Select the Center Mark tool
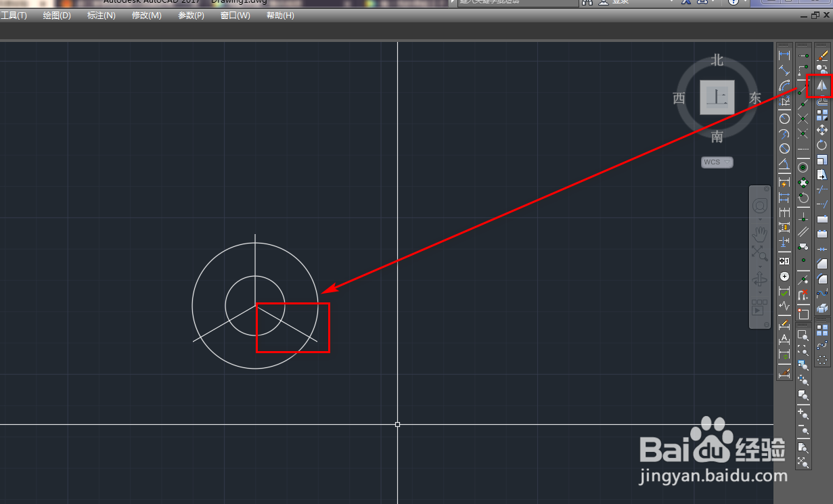Image resolution: width=833 pixels, height=504 pixels. tap(784, 276)
